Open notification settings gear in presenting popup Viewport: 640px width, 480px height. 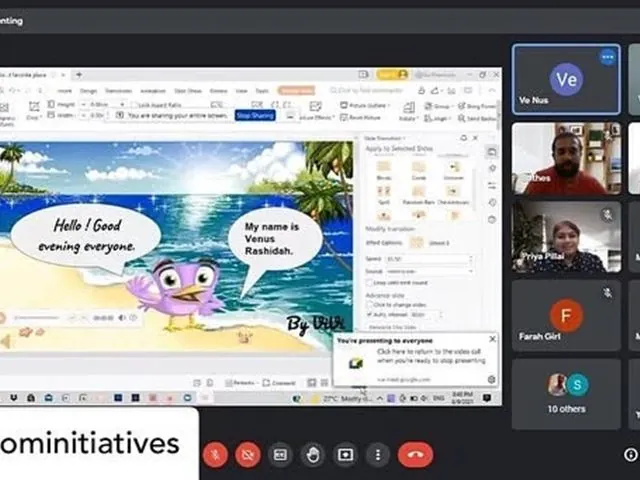[491, 380]
